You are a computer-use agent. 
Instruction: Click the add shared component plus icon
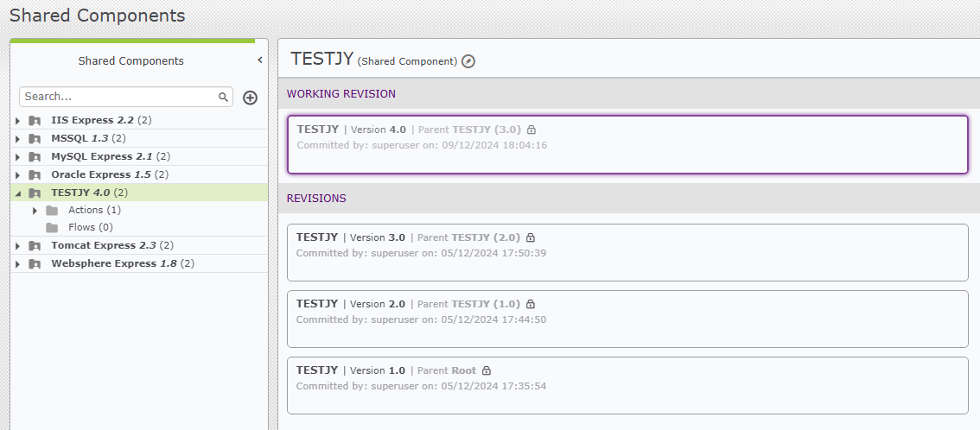coord(250,98)
